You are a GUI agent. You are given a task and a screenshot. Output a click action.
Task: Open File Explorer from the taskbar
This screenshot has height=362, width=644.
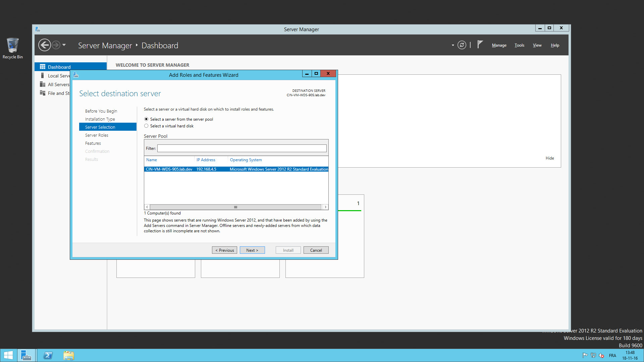(x=68, y=355)
